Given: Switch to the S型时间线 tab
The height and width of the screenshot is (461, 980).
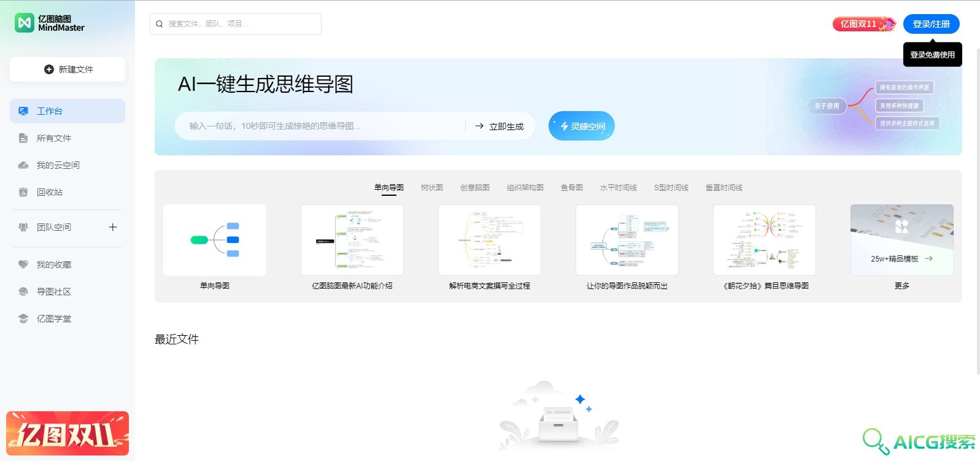Looking at the screenshot, I should tap(671, 188).
